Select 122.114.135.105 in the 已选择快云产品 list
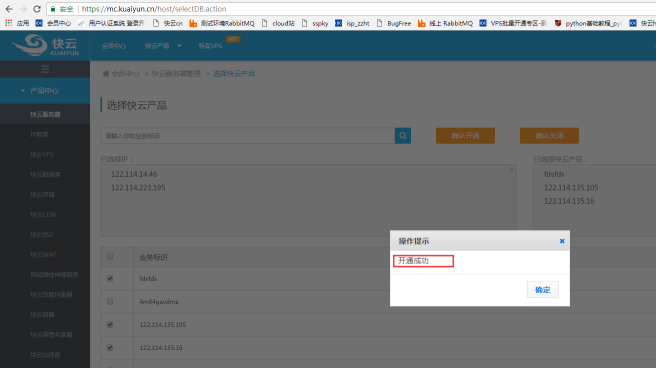Screen dimensions: 656x368 click(x=571, y=188)
